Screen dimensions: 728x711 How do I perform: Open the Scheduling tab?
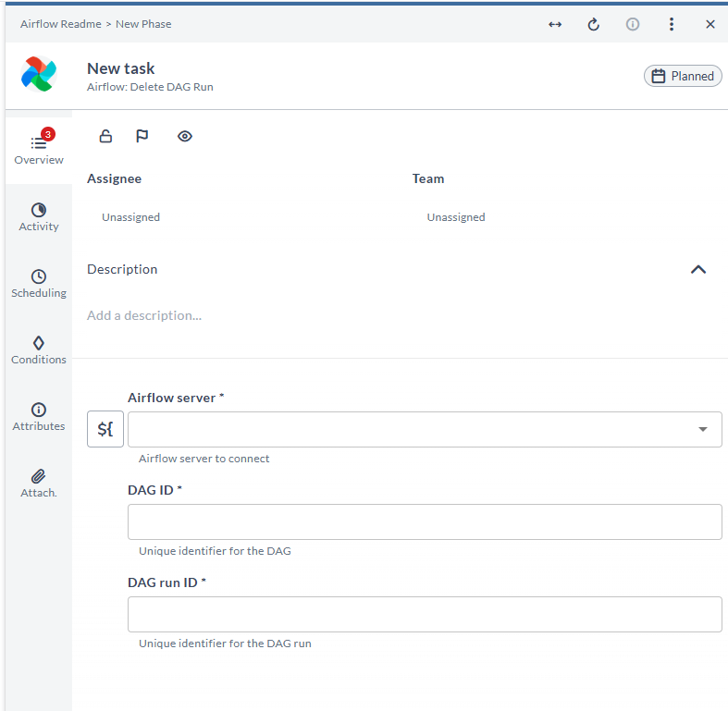(x=39, y=284)
